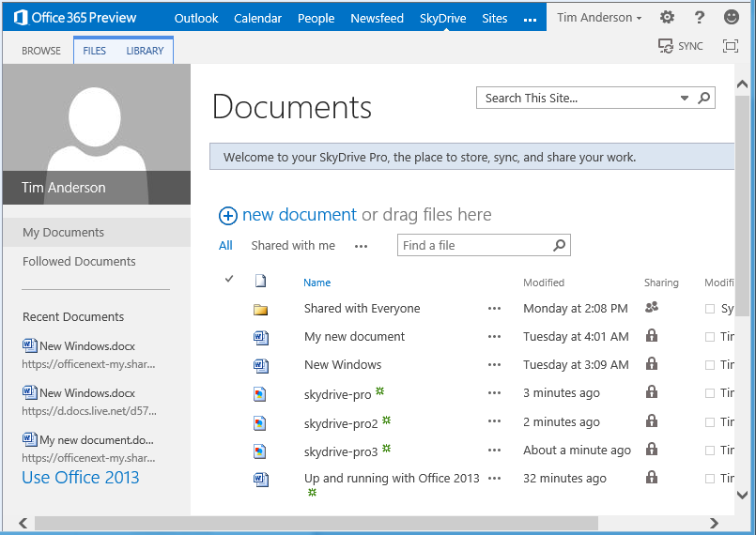Click the search magnifier in Search This Site
Screen dimensions: 756x535
[704, 98]
